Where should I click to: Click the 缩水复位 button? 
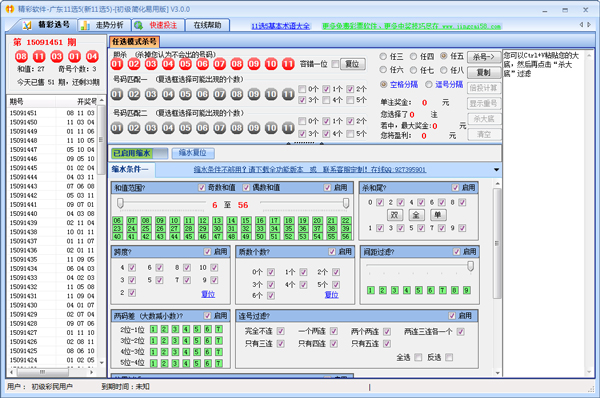(192, 153)
